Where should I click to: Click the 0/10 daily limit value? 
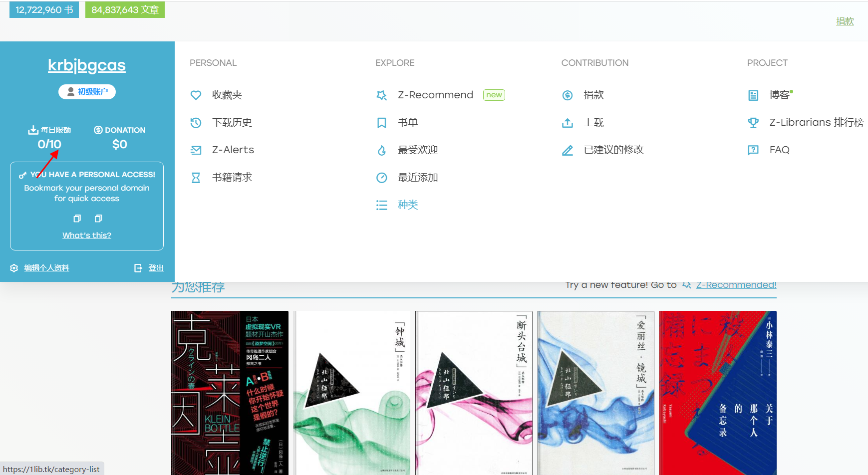(49, 144)
